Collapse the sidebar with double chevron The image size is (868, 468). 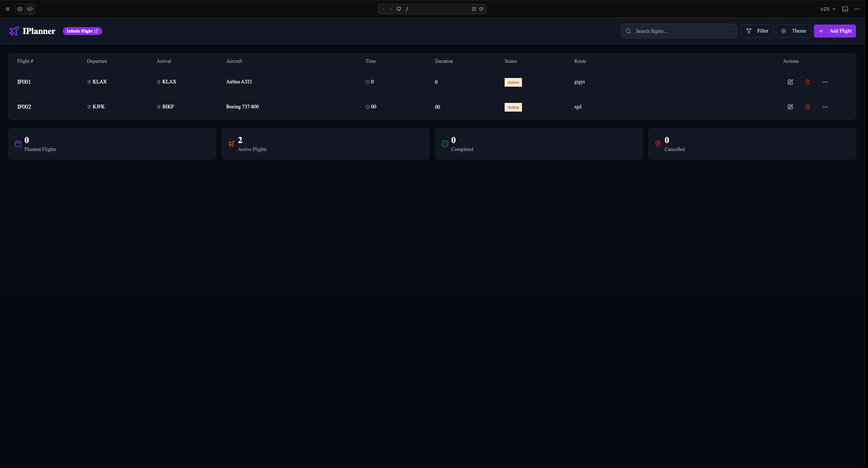pyautogui.click(x=8, y=9)
